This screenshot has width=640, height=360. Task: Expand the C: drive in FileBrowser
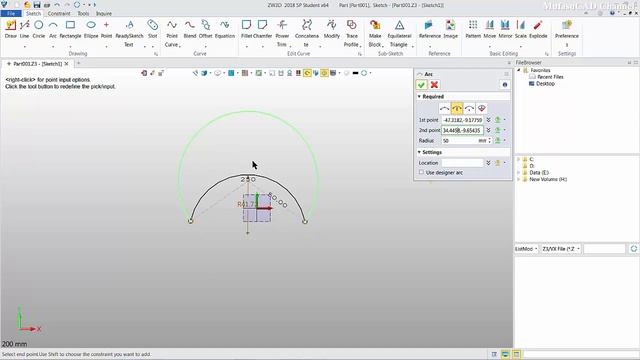[x=518, y=159]
